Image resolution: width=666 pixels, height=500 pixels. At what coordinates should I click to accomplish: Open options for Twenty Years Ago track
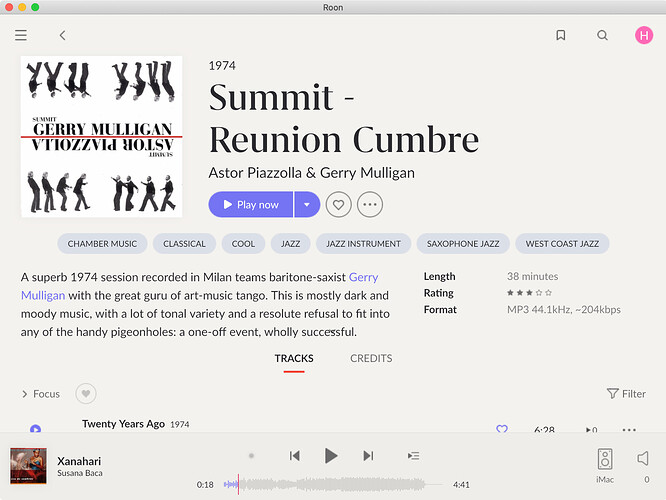point(629,429)
